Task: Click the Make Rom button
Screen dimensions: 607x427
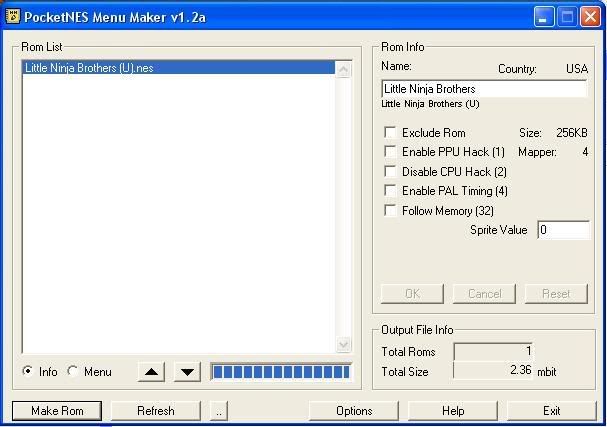Action: (57, 411)
